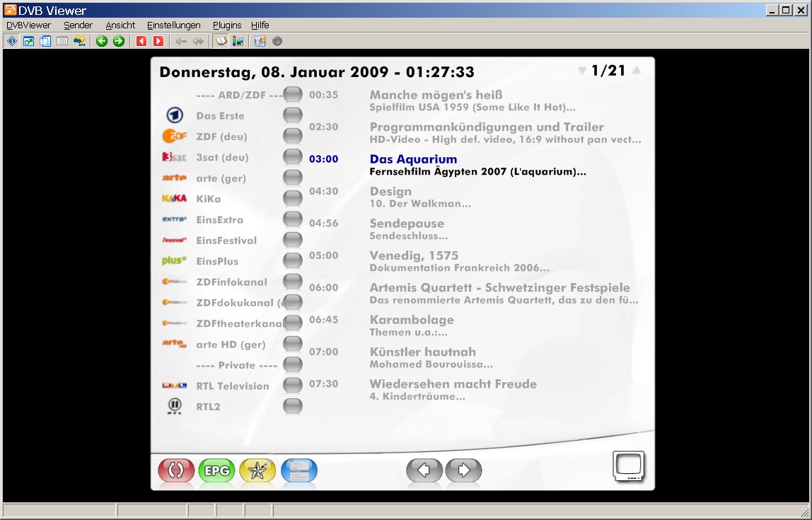The width and height of the screenshot is (812, 520).
Task: Select the ZDFinfokanal channel name
Action: click(231, 282)
